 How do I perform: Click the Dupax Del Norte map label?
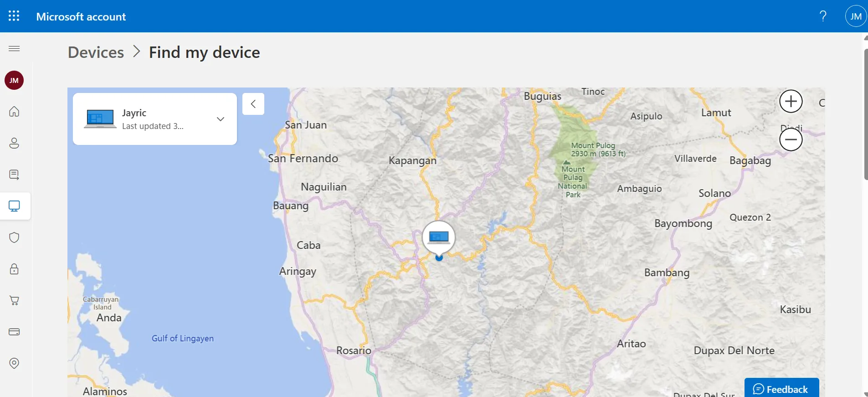(734, 351)
